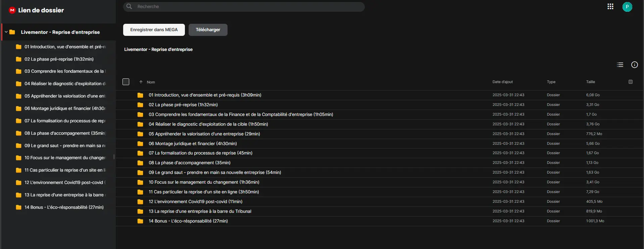Viewport: 644px width, 249px height.
Task: Click folder icon of 03 Comprendre les fondamentaux row
Action: tap(140, 115)
